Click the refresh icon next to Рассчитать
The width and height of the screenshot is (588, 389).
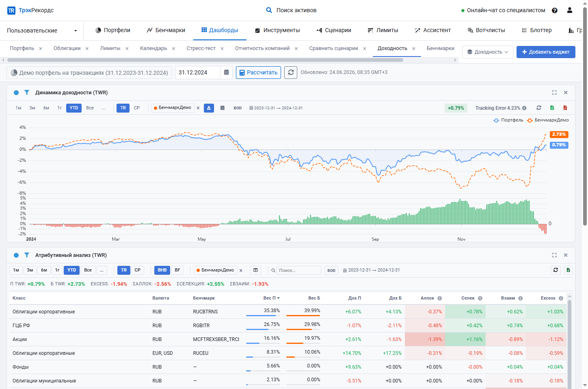click(x=291, y=72)
